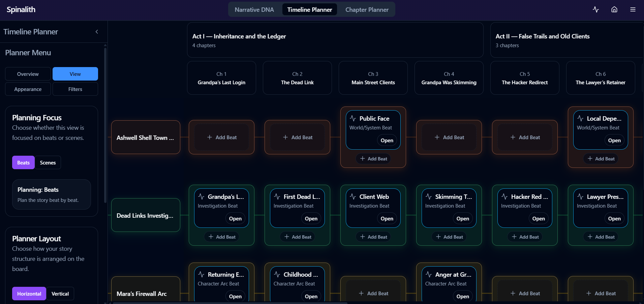Click the sidebar vertical scrollbar
644x304 pixels.
(105, 125)
